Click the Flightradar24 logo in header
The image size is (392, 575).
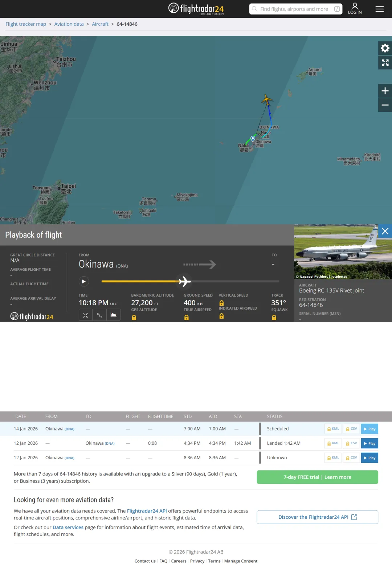[x=196, y=9]
